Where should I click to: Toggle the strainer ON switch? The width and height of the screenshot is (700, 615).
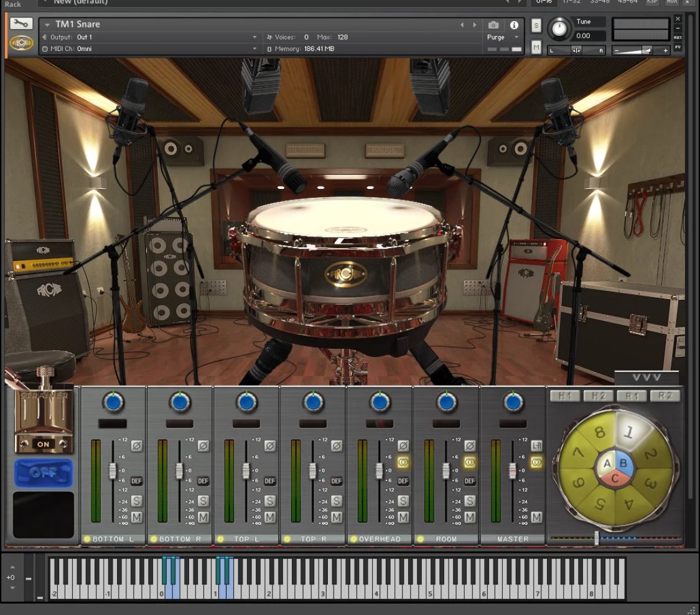pyautogui.click(x=44, y=444)
